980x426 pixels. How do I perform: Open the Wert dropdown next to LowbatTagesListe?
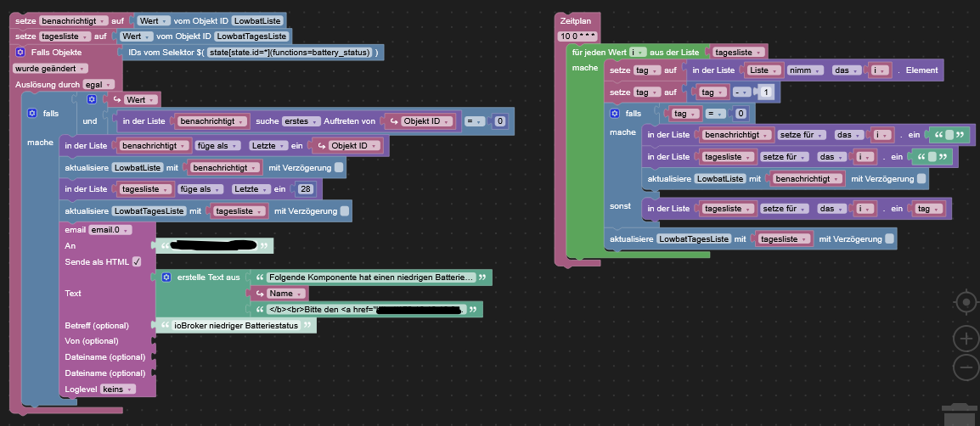(137, 36)
